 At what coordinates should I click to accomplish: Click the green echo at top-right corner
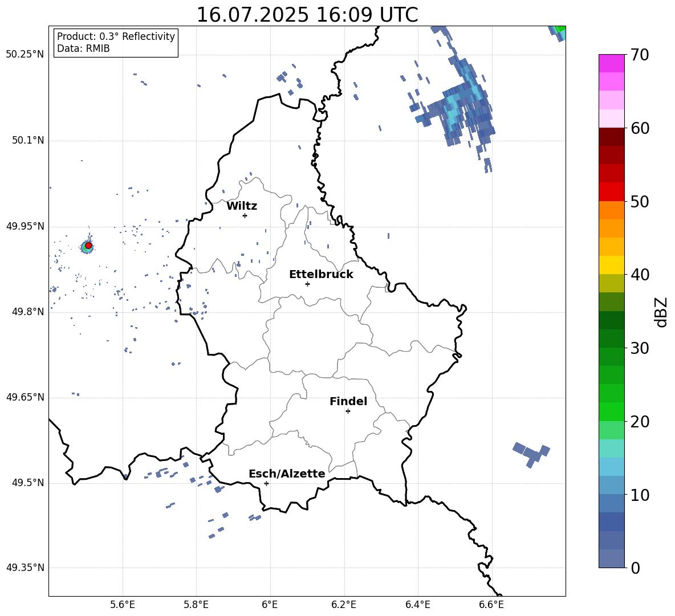(558, 32)
